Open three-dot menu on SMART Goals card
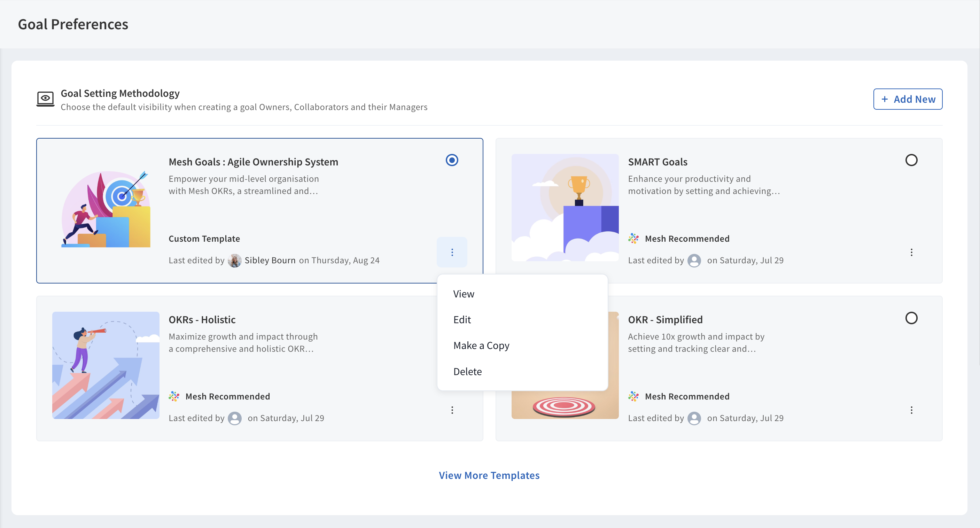Viewport: 980px width, 528px height. pyautogui.click(x=911, y=252)
